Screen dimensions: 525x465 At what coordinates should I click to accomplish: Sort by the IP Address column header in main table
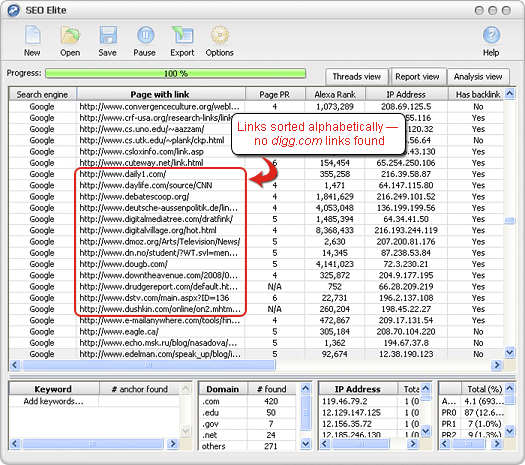point(406,94)
